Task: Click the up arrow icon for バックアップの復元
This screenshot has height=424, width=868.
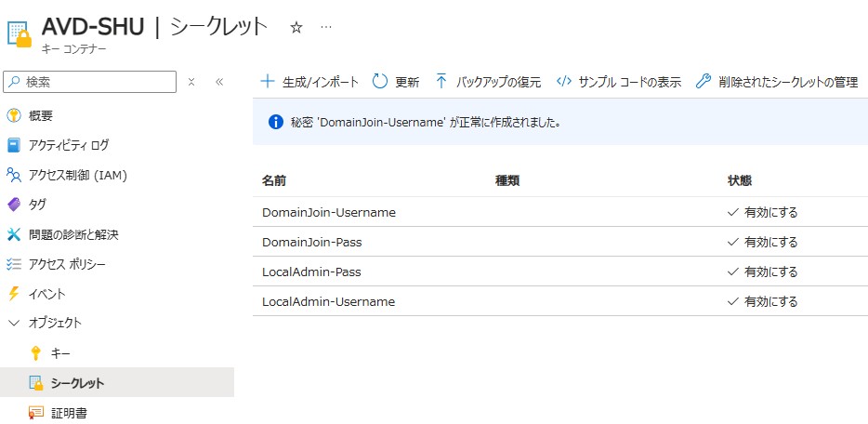Action: (441, 82)
